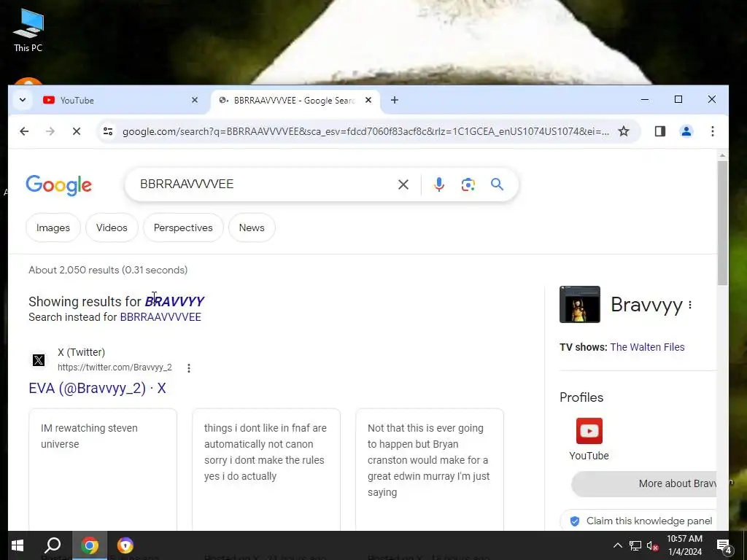Stop loading the page
Viewport: 747px width, 560px height.
76,131
